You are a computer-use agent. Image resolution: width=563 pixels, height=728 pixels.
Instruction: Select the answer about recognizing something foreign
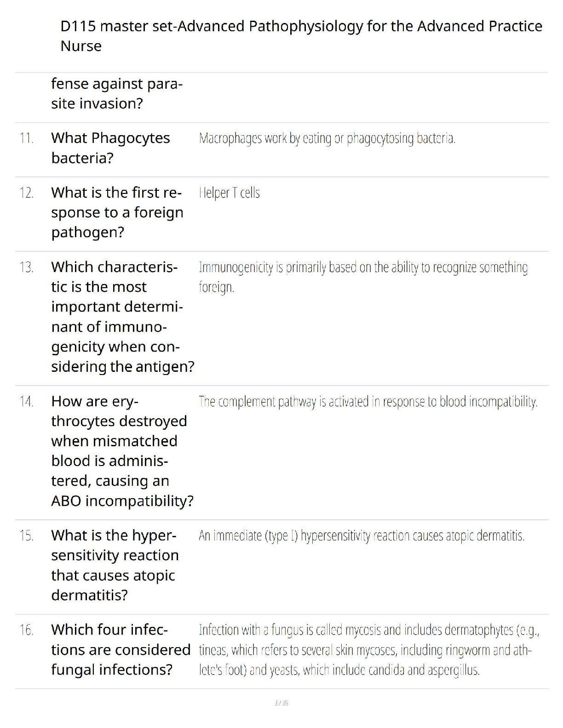[x=363, y=277]
